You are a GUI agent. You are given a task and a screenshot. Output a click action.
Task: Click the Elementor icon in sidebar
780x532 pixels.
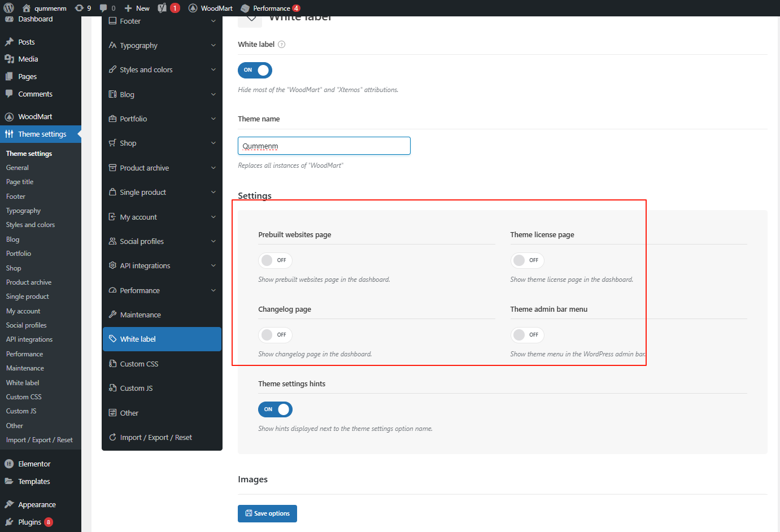point(9,464)
